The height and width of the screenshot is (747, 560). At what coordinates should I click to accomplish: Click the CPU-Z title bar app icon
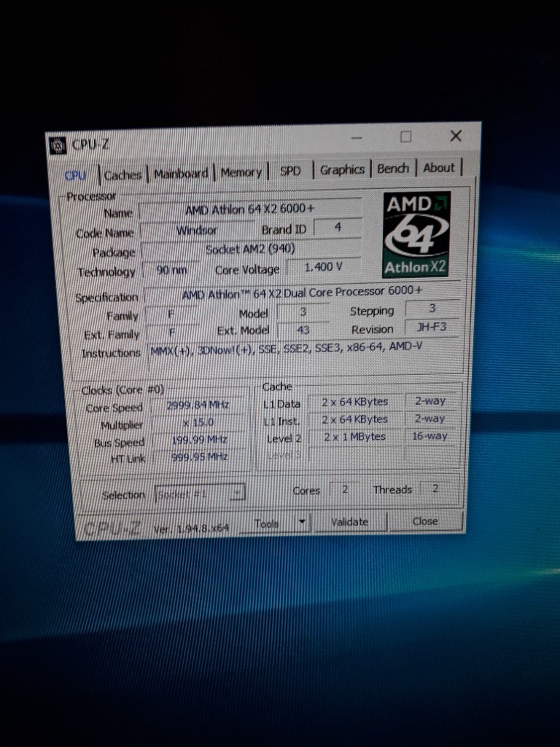coord(58,146)
